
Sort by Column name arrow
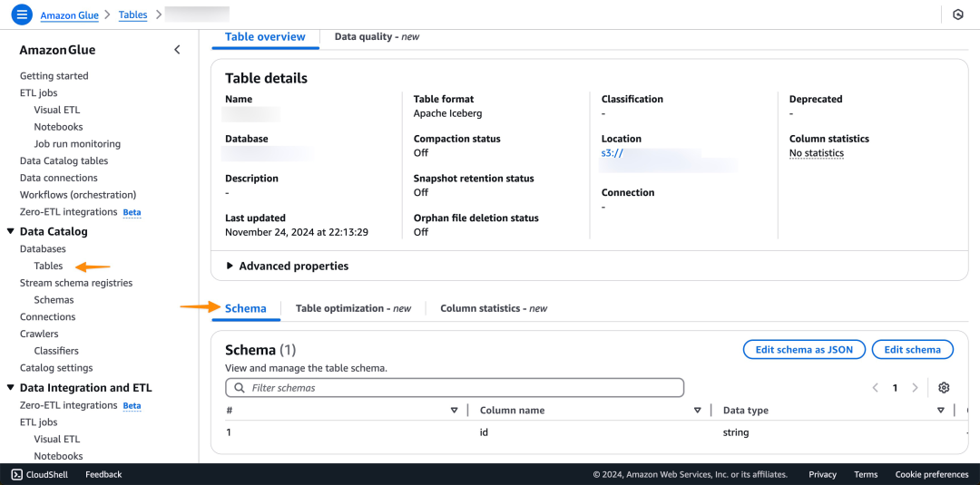pos(698,410)
